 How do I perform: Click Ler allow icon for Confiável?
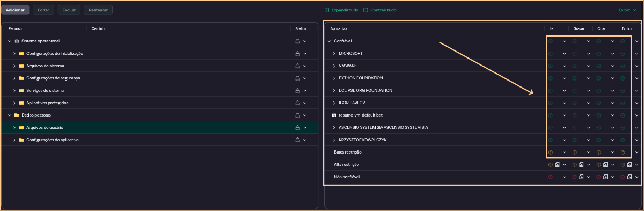point(550,41)
